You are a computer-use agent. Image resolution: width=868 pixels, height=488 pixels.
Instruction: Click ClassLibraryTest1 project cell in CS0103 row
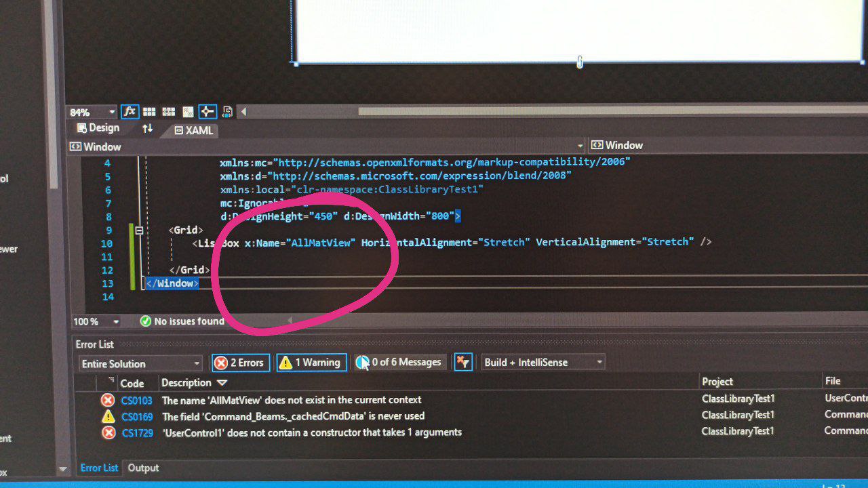coord(738,399)
